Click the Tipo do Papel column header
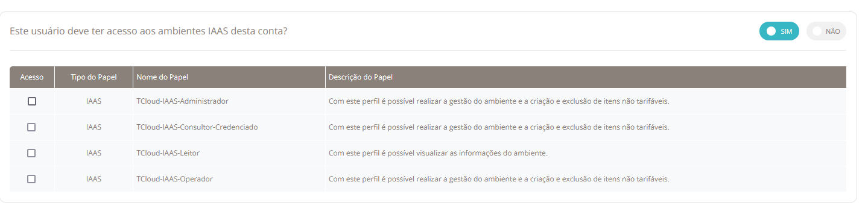868x217 pixels. tap(93, 77)
